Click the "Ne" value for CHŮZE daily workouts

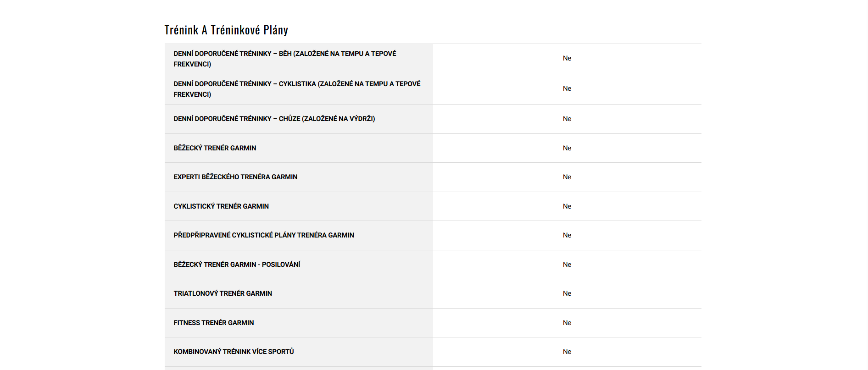coord(567,119)
